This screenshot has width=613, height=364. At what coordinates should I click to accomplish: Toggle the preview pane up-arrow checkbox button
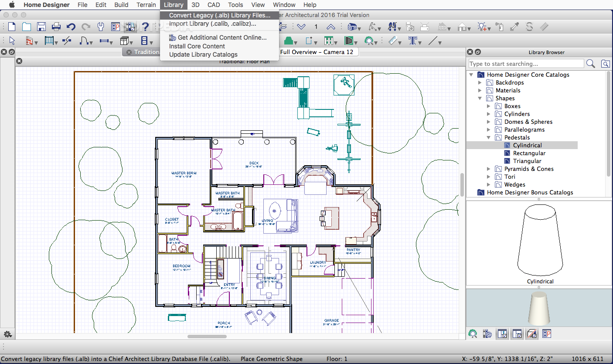coord(502,334)
